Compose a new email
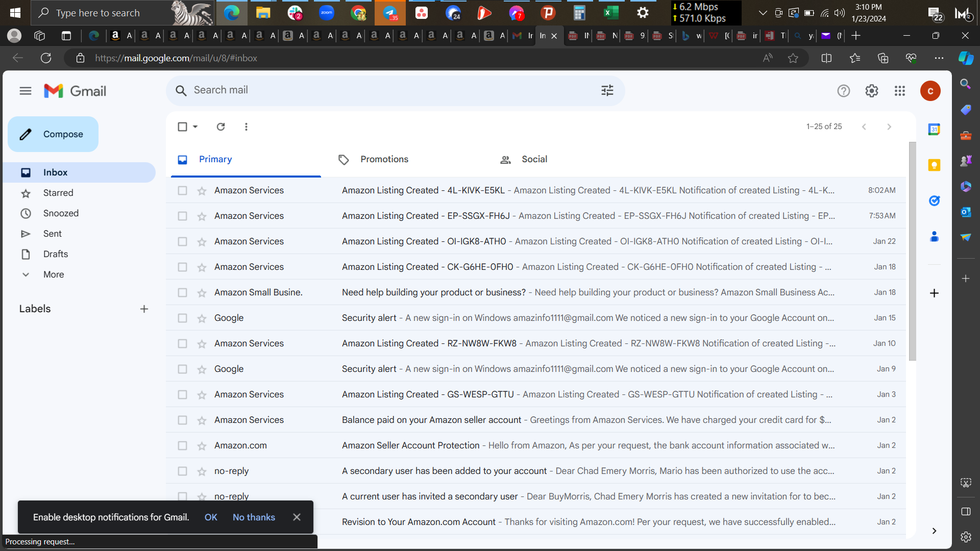The width and height of the screenshot is (980, 551). tap(53, 134)
